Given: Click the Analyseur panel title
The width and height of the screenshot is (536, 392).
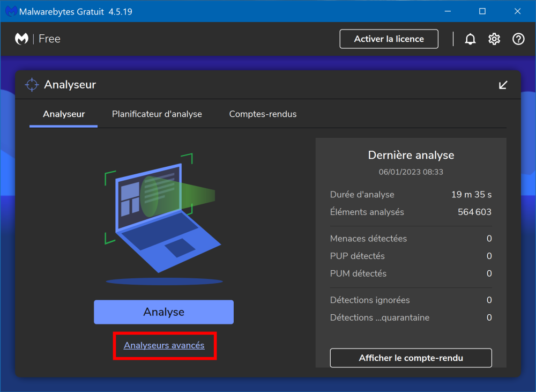Looking at the screenshot, I should point(70,85).
